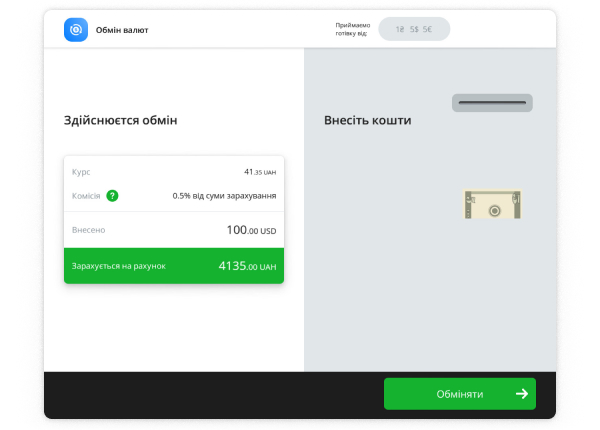Click the Здійснюється обмін heading
Viewport: 600px width, 430px height.
click(120, 121)
